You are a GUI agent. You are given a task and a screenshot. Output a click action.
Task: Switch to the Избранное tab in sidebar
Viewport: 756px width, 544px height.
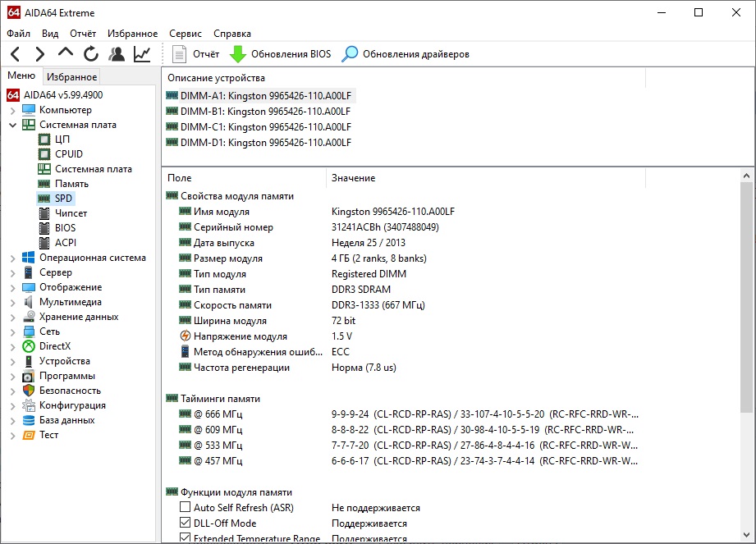pyautogui.click(x=72, y=76)
